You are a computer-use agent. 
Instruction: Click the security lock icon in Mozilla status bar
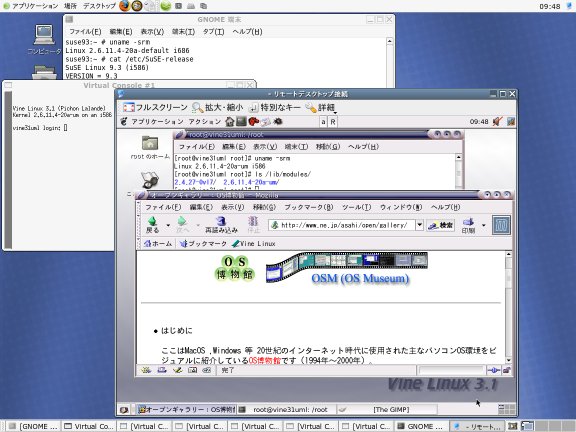click(506, 370)
